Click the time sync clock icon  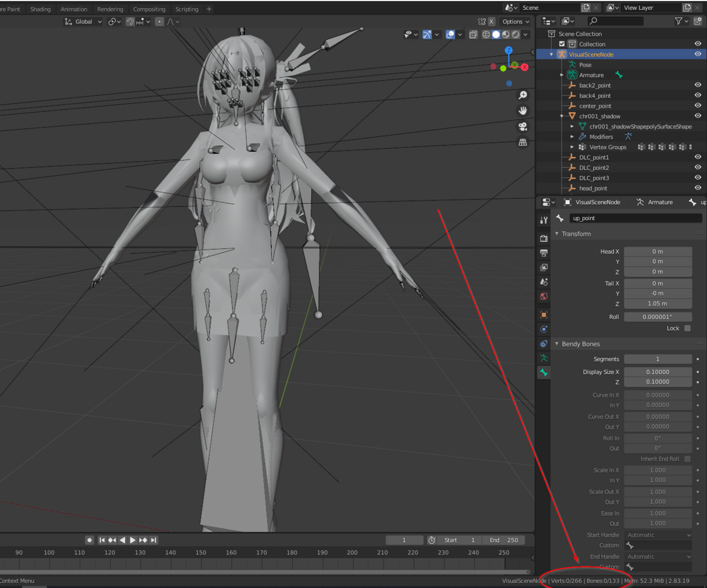(432, 540)
